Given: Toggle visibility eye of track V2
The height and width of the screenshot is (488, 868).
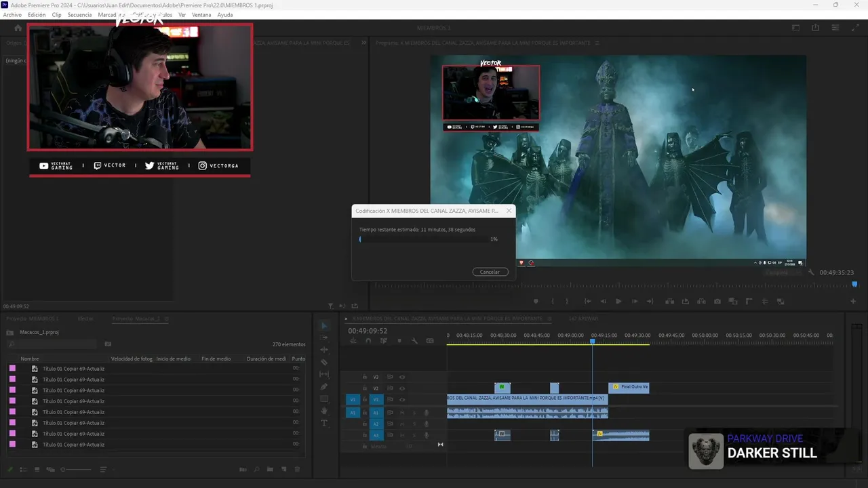Looking at the screenshot, I should 402,388.
